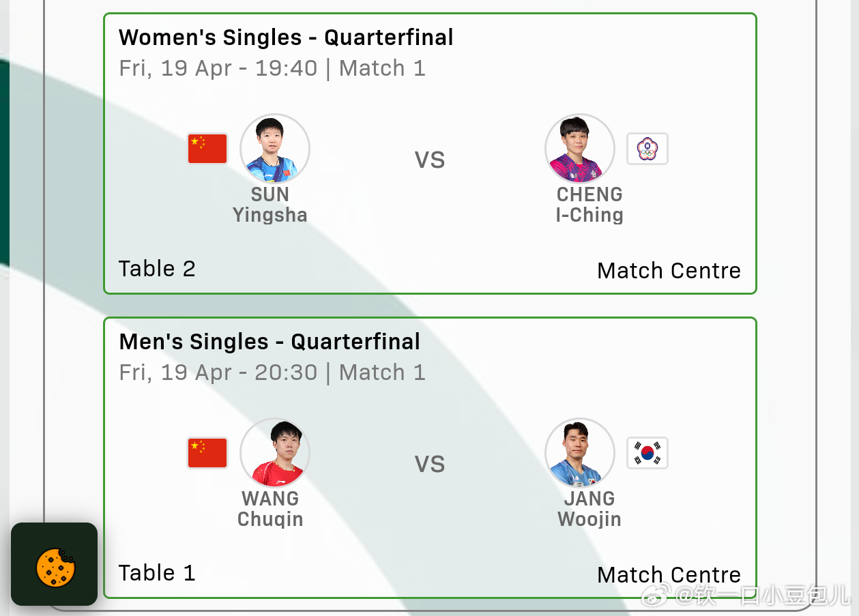
Task: Select the WANG Chuqin name label
Action: click(270, 509)
